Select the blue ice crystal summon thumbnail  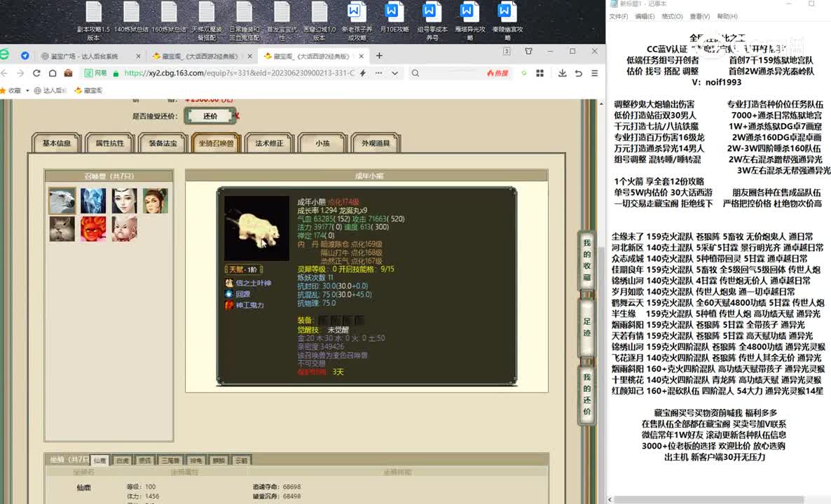point(93,201)
